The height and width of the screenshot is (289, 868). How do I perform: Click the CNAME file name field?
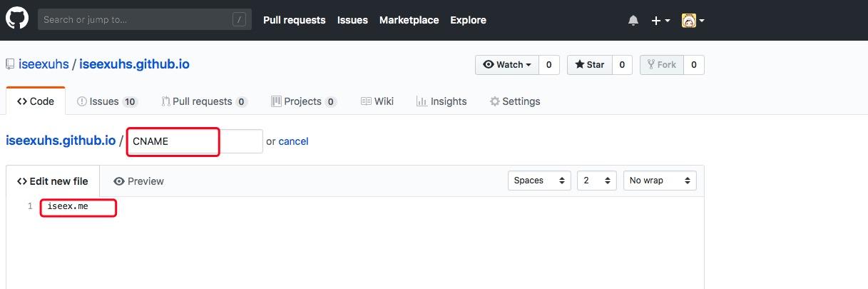pyautogui.click(x=195, y=141)
